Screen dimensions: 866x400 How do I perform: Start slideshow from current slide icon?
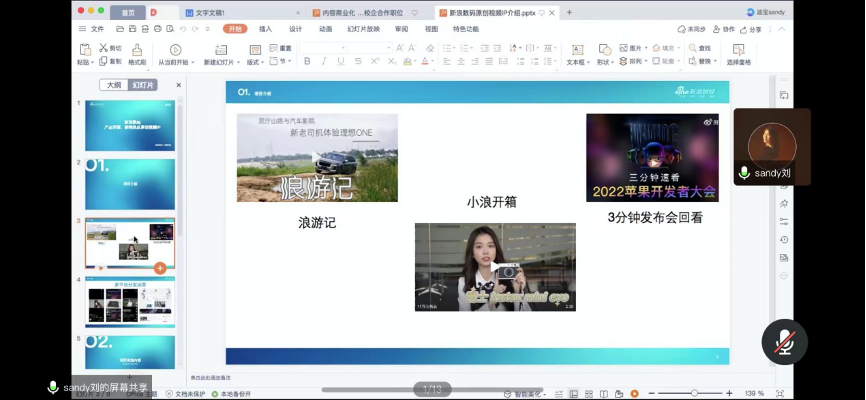tap(175, 49)
